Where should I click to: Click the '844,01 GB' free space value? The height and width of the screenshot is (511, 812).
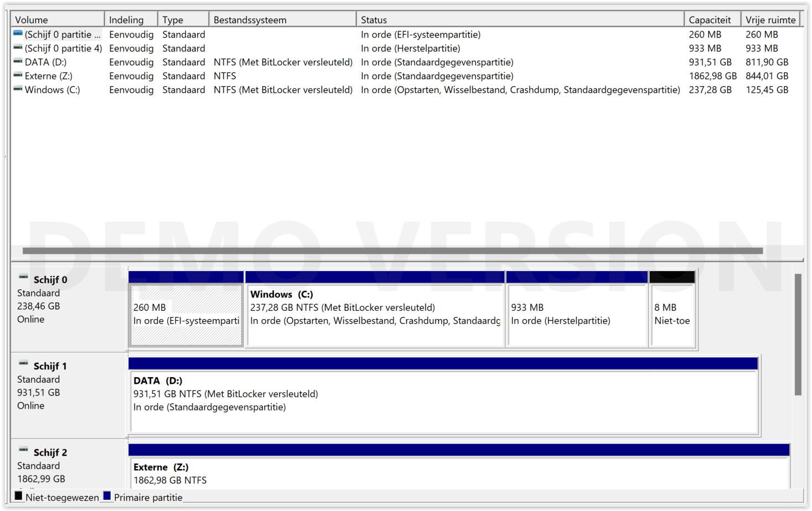[767, 76]
